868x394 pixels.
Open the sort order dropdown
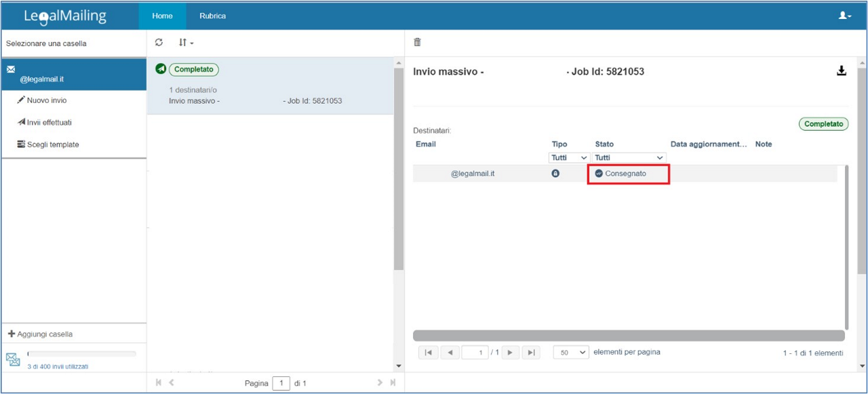[x=185, y=43]
